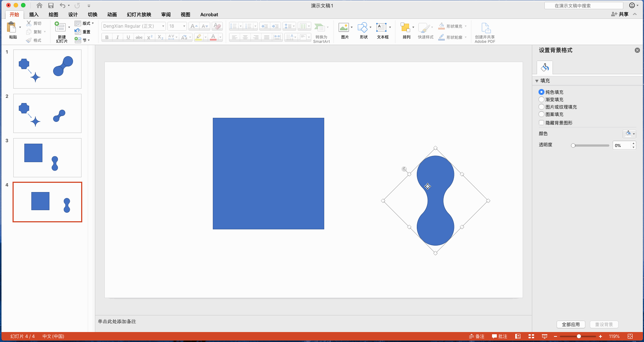
Task: Select slide 2 thumbnail in the panel
Action: (x=47, y=113)
